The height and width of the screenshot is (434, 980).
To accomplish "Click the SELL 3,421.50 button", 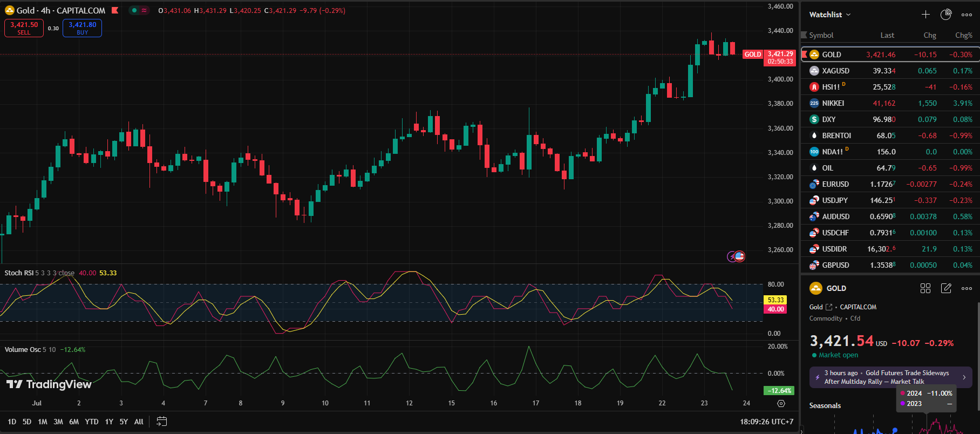I will [x=24, y=28].
